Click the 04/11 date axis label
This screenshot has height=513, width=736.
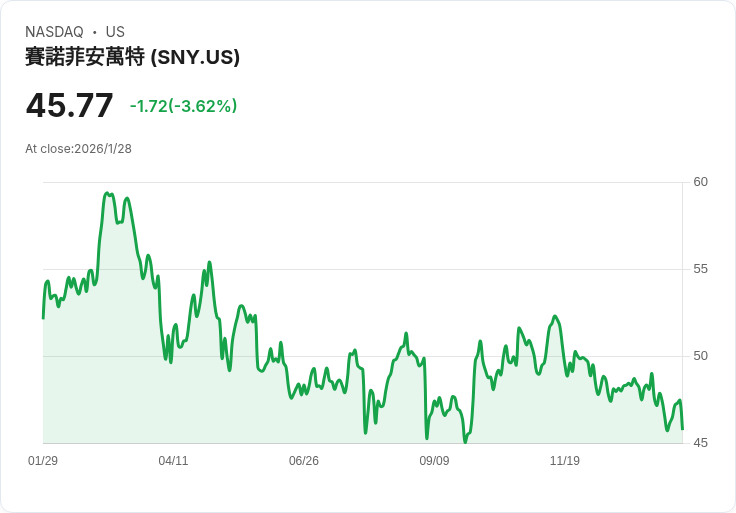[173, 461]
